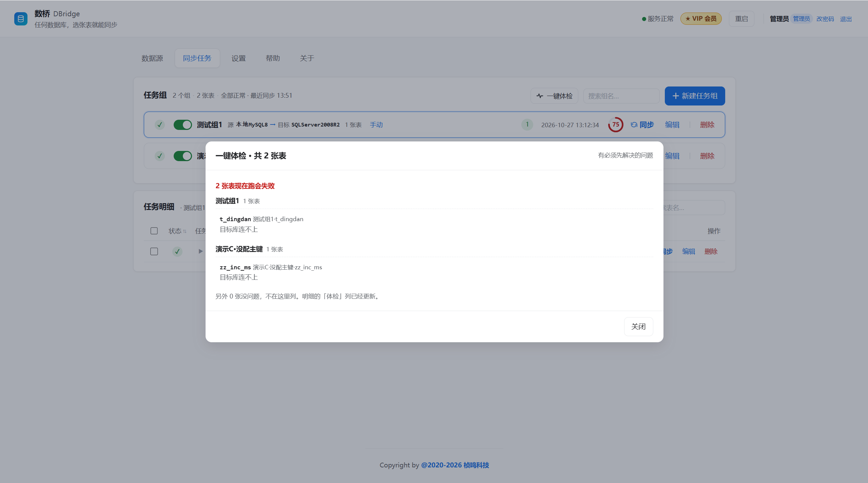Open the 数据源 tab
The height and width of the screenshot is (483, 868).
tap(152, 58)
